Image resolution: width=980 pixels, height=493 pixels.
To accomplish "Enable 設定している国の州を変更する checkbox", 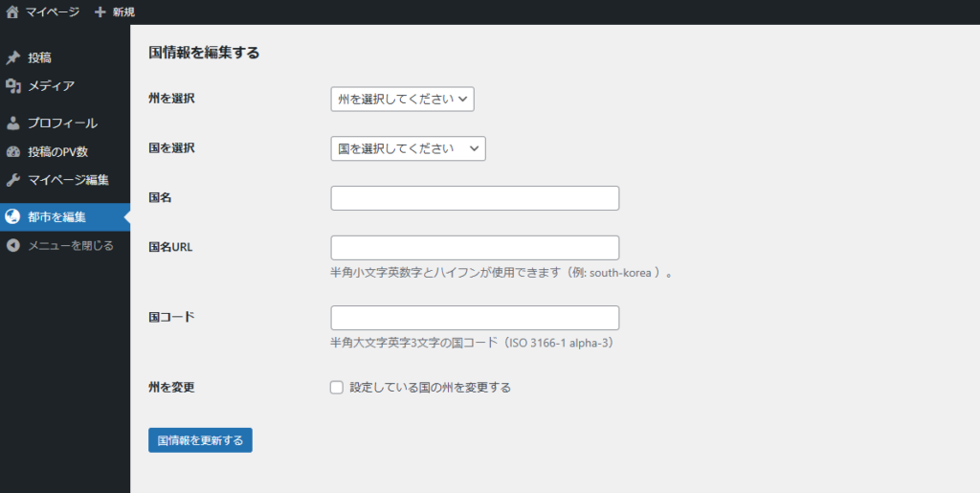I will [x=337, y=388].
